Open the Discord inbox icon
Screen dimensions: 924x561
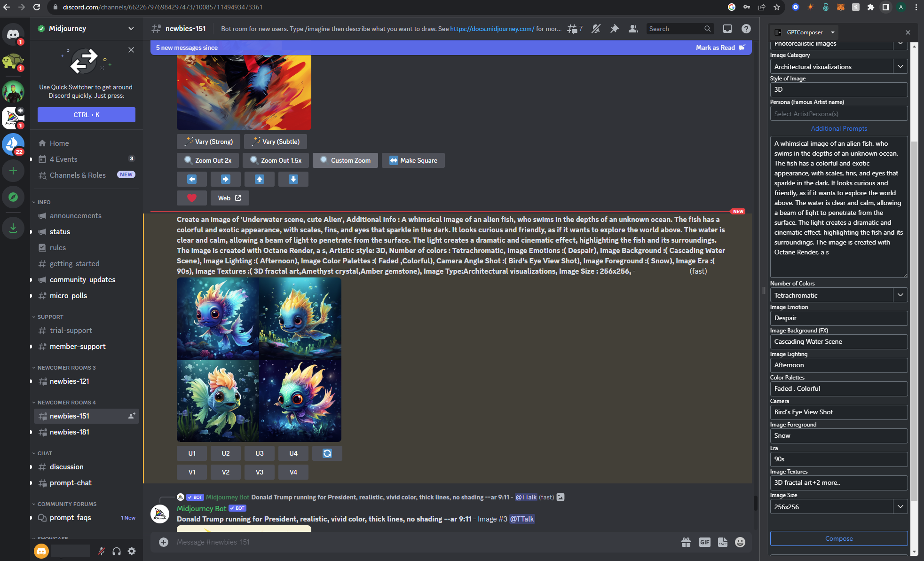click(727, 29)
